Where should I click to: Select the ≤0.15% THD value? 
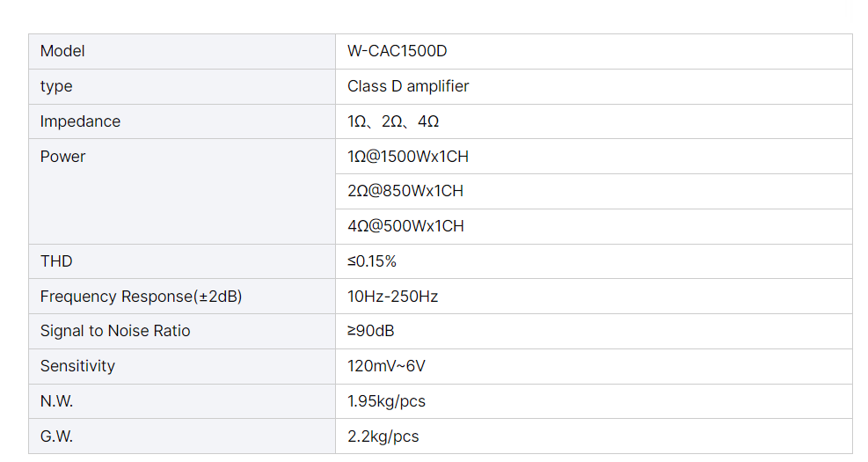372,261
